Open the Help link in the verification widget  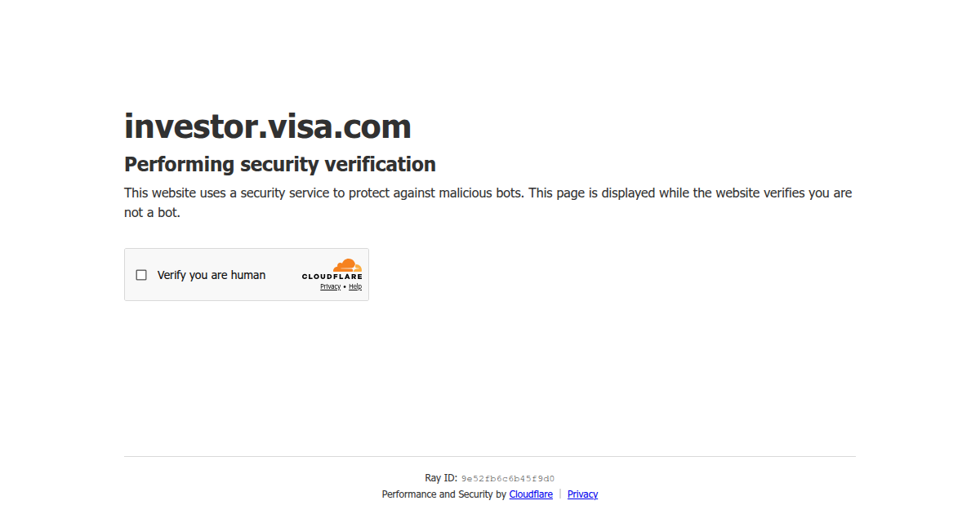tap(355, 286)
